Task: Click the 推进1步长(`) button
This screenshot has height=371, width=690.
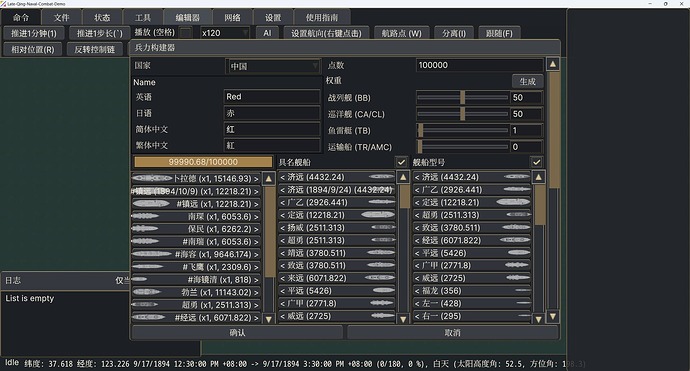Action: click(99, 33)
